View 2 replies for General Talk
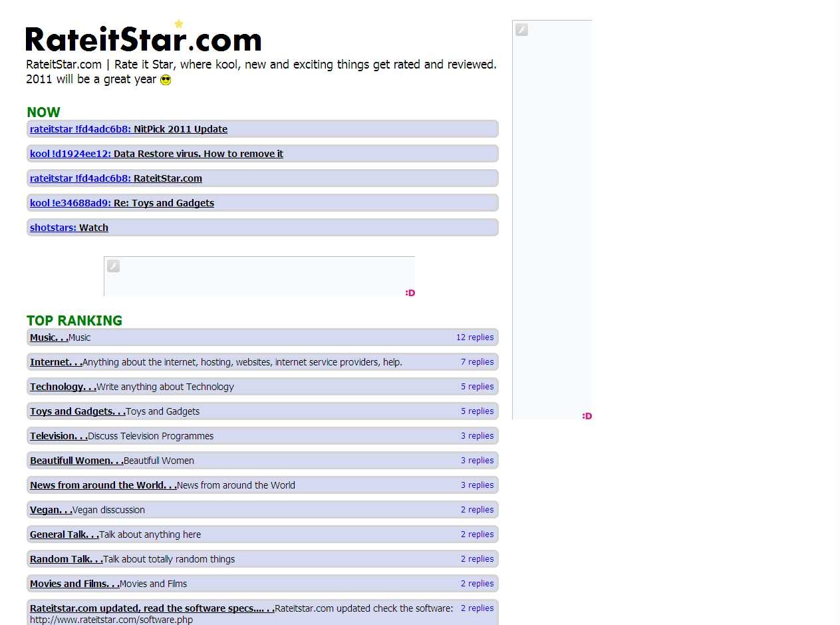840x625 pixels. (x=478, y=534)
